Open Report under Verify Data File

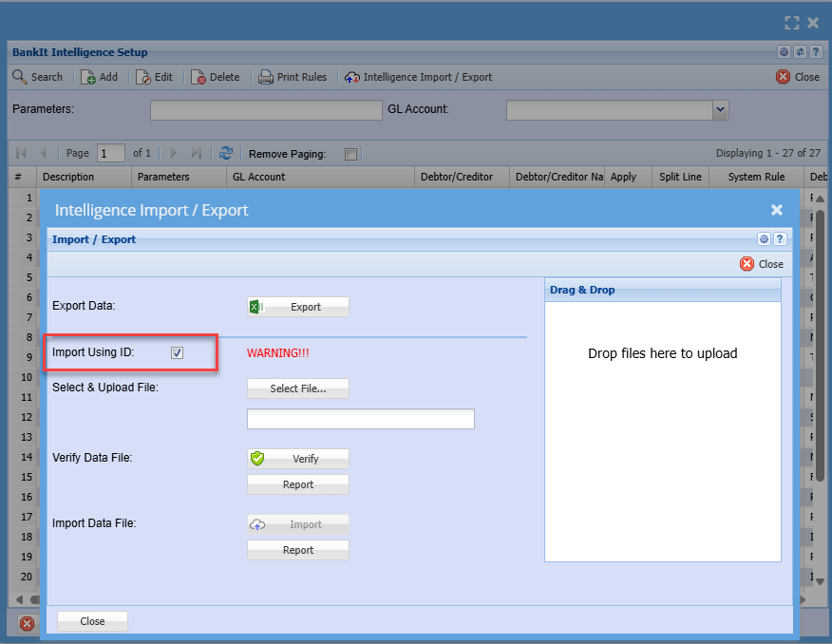(x=298, y=484)
